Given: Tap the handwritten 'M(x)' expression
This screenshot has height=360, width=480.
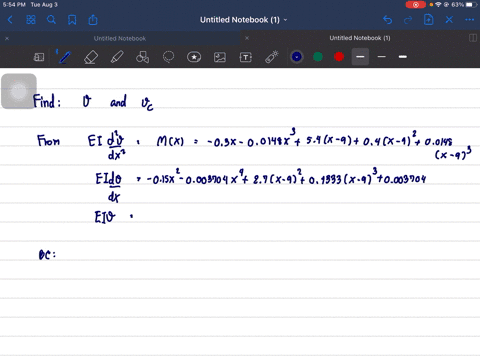Looking at the screenshot, I should 170,141.
